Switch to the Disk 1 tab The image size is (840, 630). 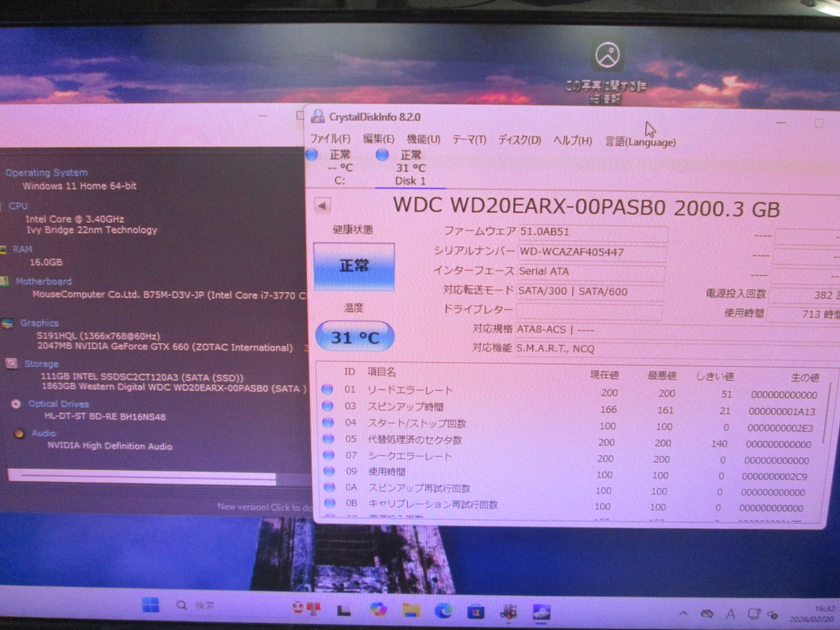click(410, 168)
